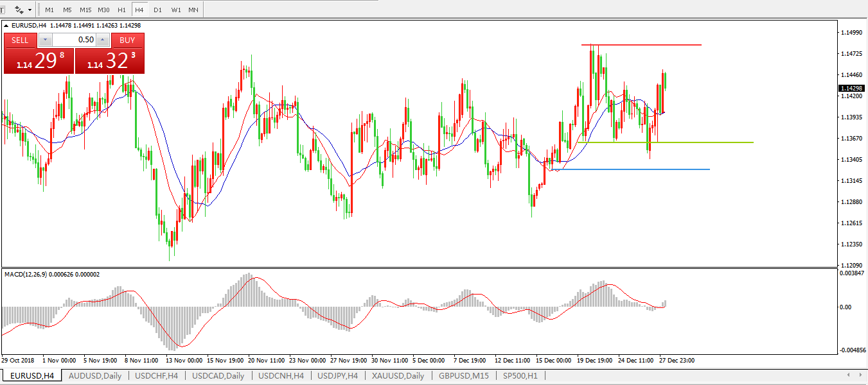Select the D1 daily timeframe

point(158,10)
